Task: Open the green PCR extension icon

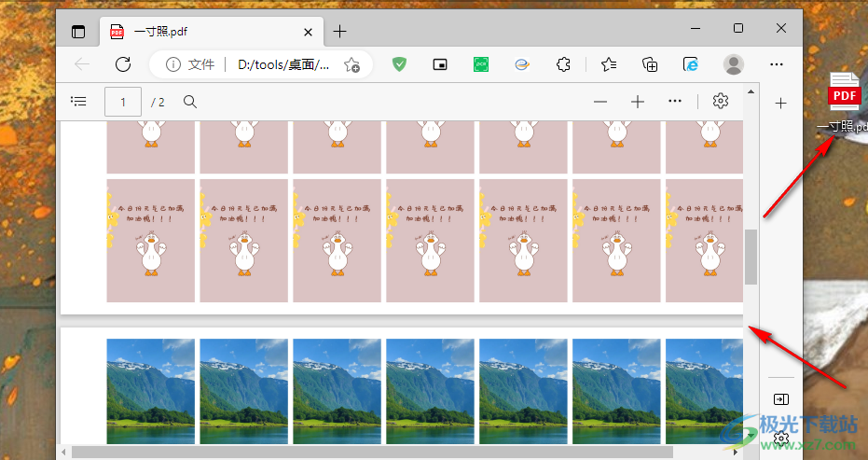Action: click(481, 64)
